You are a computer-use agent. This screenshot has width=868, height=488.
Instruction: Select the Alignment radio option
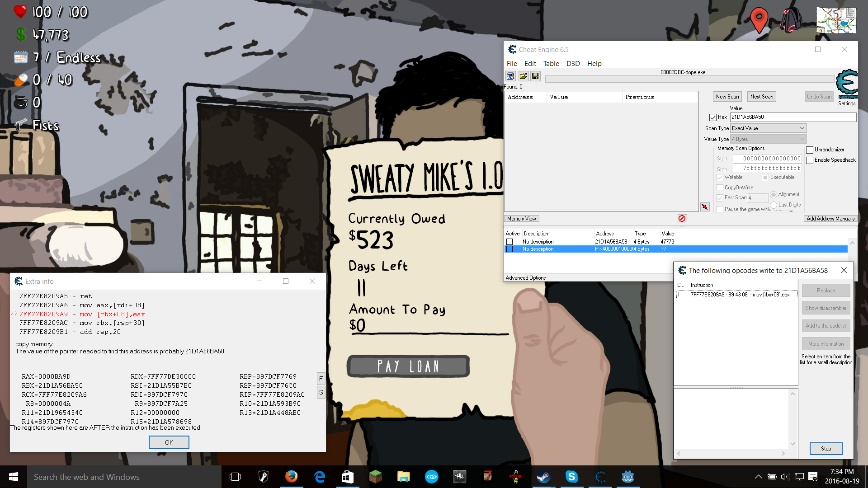773,194
